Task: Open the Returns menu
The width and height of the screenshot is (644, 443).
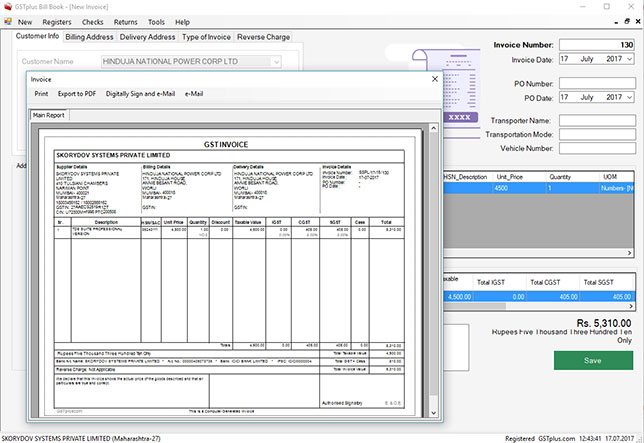Action: (126, 21)
